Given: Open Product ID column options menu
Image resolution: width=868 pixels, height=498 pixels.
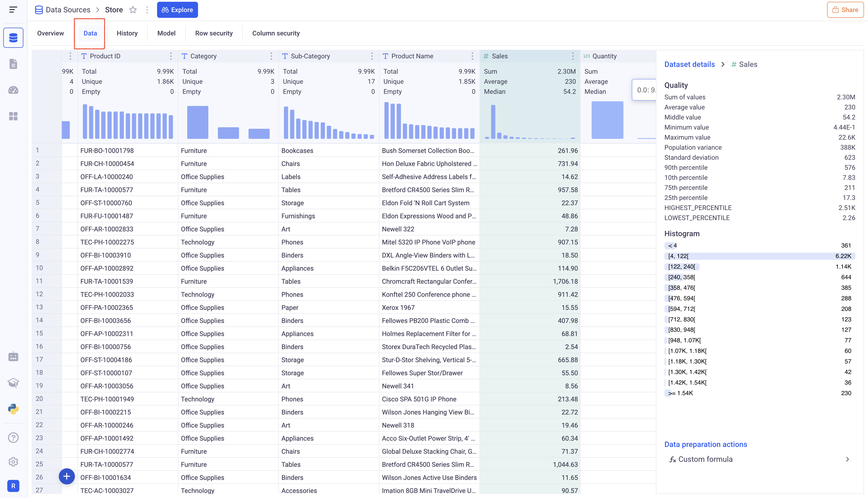Looking at the screenshot, I should 171,56.
